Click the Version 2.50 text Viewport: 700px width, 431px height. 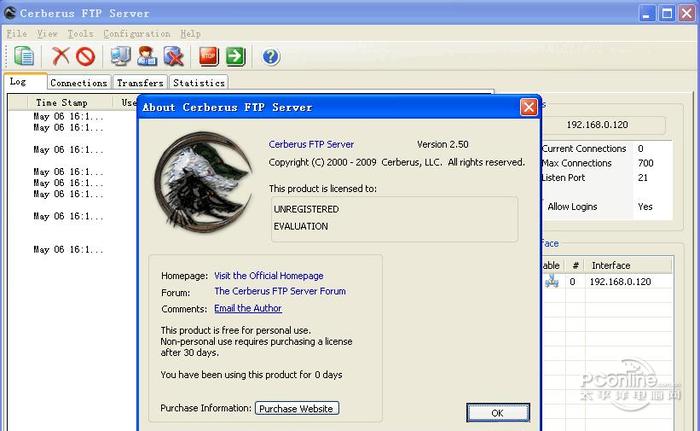[443, 144]
